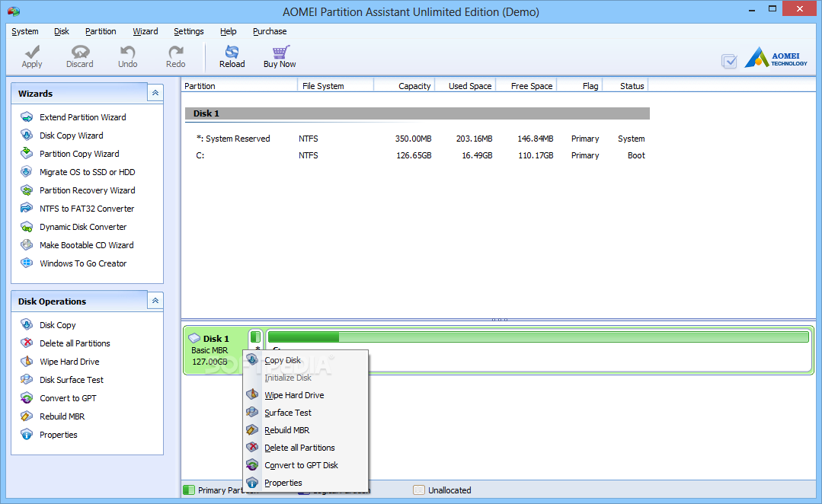Sort by Status column header
This screenshot has height=504, width=822.
(x=625, y=86)
